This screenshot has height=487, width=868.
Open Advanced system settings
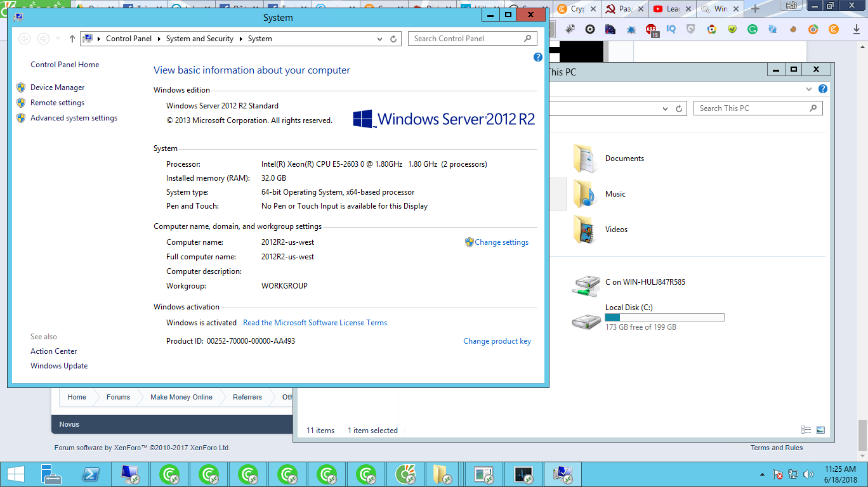pos(74,118)
